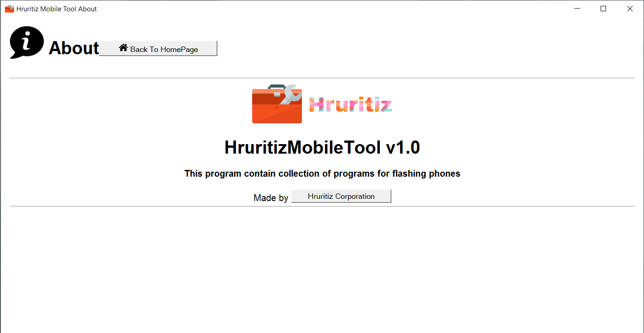Click the black info speech bubble icon
This screenshot has height=333, width=644.
[x=27, y=42]
